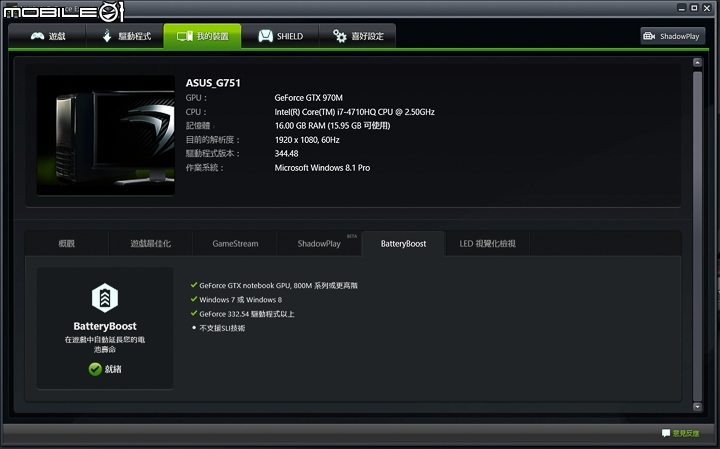Click the scrollbar down arrow
Screen dimensions: 720x449
[698, 406]
